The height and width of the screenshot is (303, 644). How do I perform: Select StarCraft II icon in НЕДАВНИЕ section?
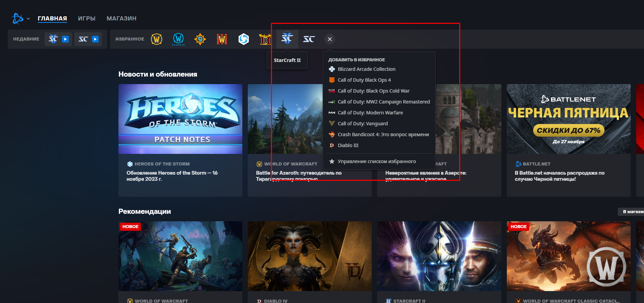(53, 39)
